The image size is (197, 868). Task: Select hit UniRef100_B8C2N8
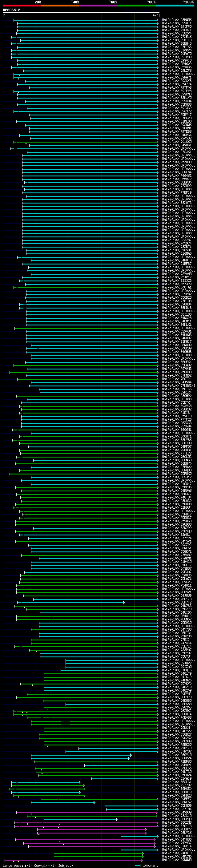point(177,822)
